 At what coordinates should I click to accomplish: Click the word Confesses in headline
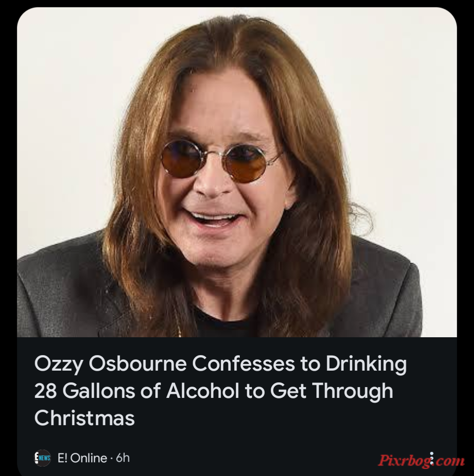(244, 364)
